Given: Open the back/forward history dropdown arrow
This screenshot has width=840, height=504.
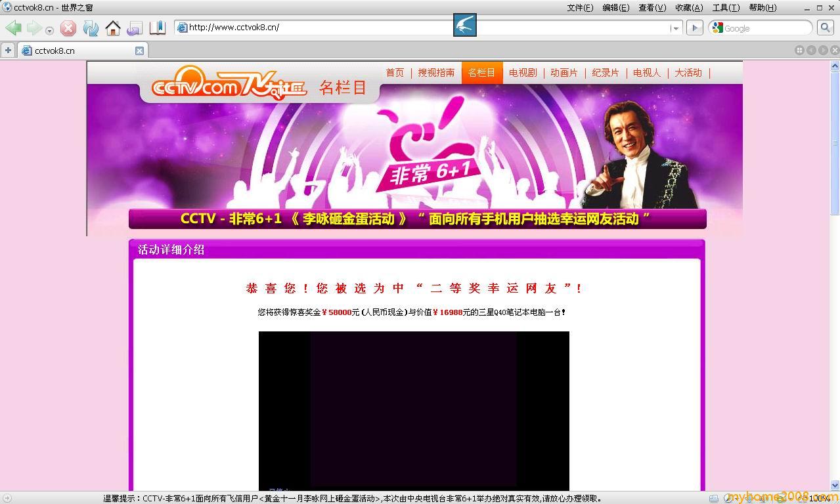Looking at the screenshot, I should click(49, 30).
